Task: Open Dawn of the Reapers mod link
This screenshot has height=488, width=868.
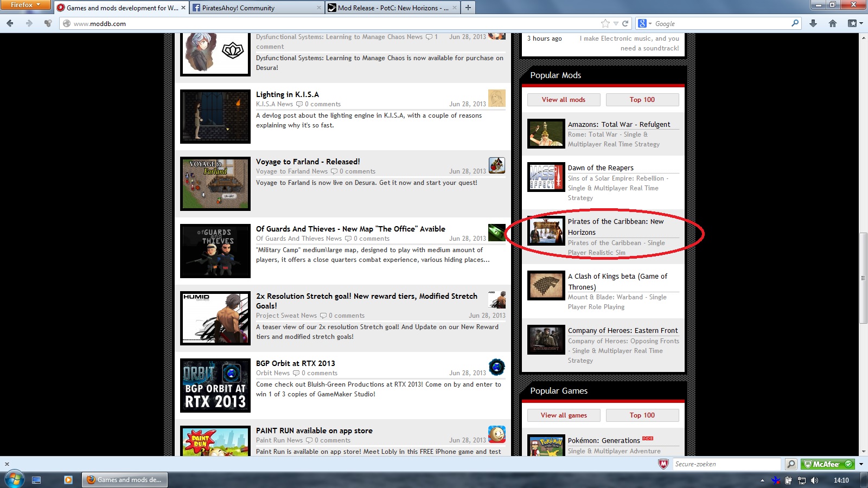Action: (x=601, y=168)
